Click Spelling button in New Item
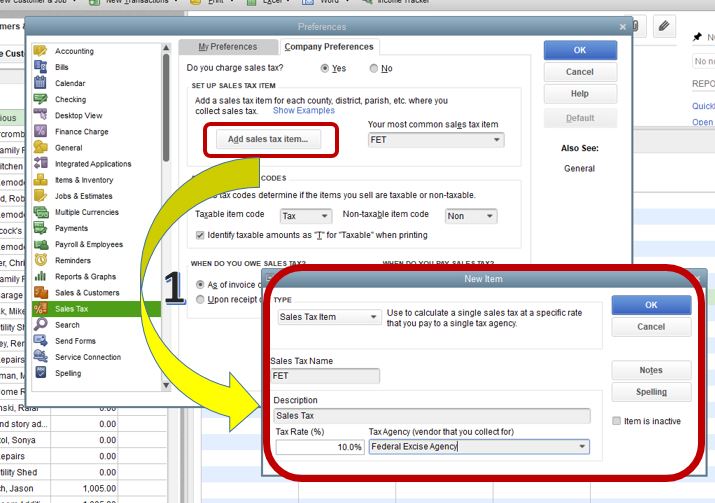 point(651,392)
